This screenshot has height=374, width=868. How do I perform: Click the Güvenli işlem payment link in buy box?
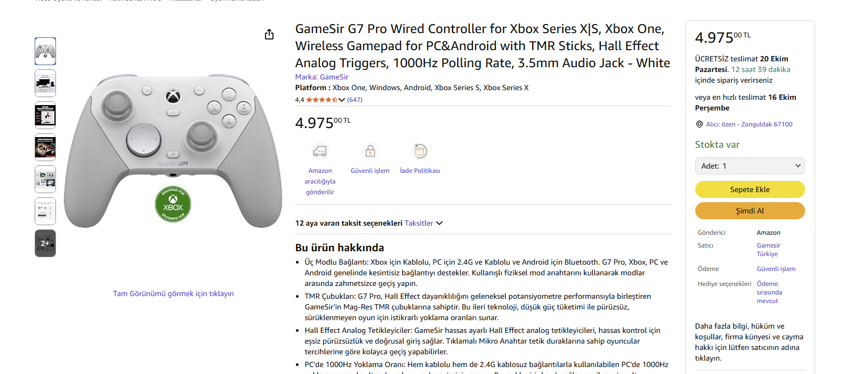click(x=776, y=269)
